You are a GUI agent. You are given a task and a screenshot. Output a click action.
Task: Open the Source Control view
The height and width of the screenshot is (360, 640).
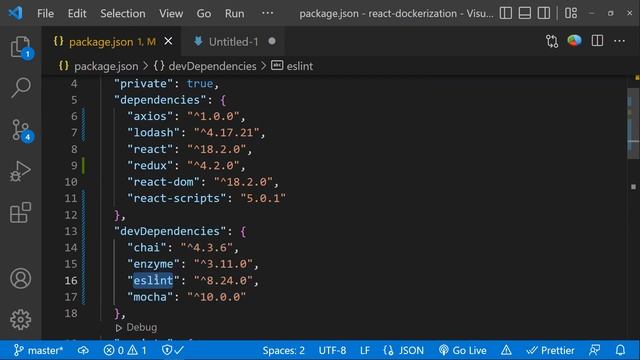click(20, 130)
